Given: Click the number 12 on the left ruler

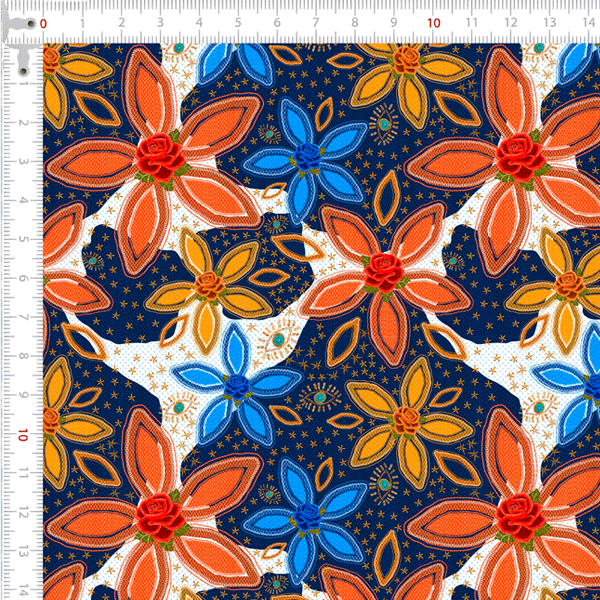Looking at the screenshot, I should click(21, 513).
